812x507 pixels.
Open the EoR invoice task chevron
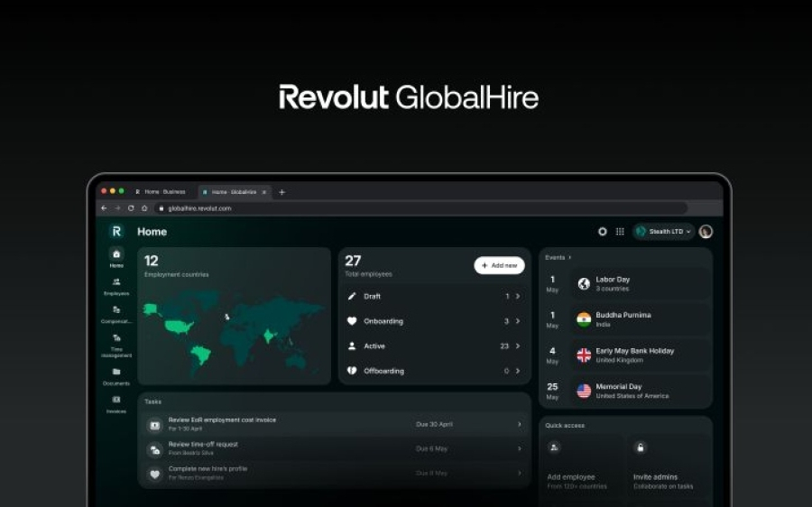coord(520,424)
